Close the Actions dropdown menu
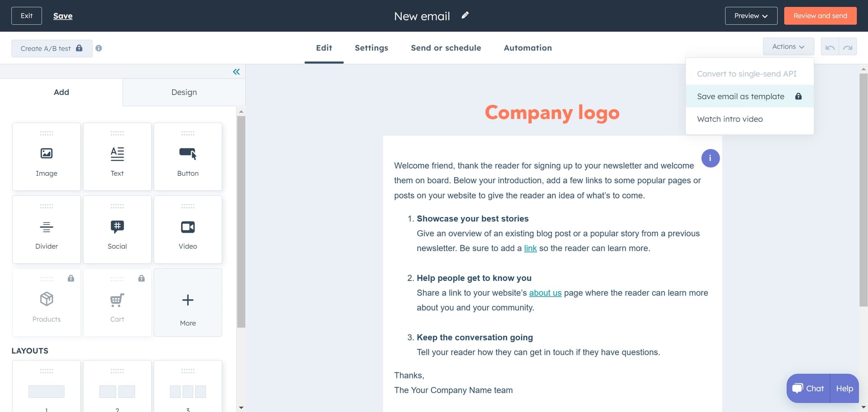The width and height of the screenshot is (868, 412). point(788,47)
